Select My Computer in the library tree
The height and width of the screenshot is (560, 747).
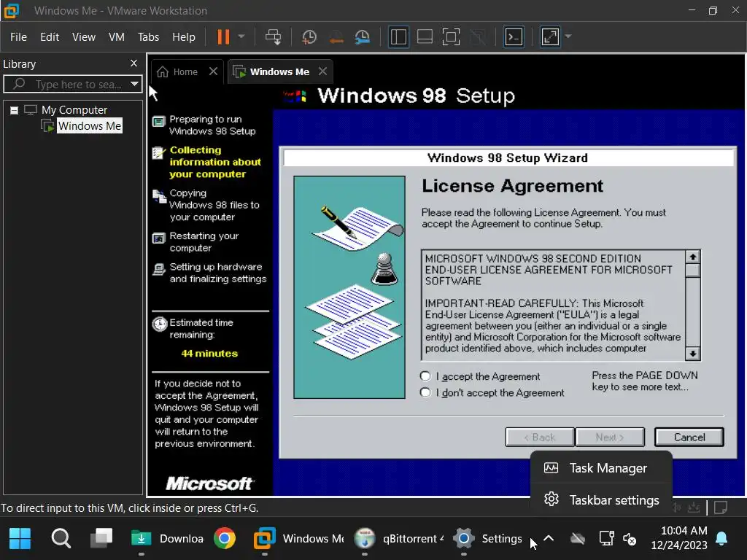[x=74, y=110]
